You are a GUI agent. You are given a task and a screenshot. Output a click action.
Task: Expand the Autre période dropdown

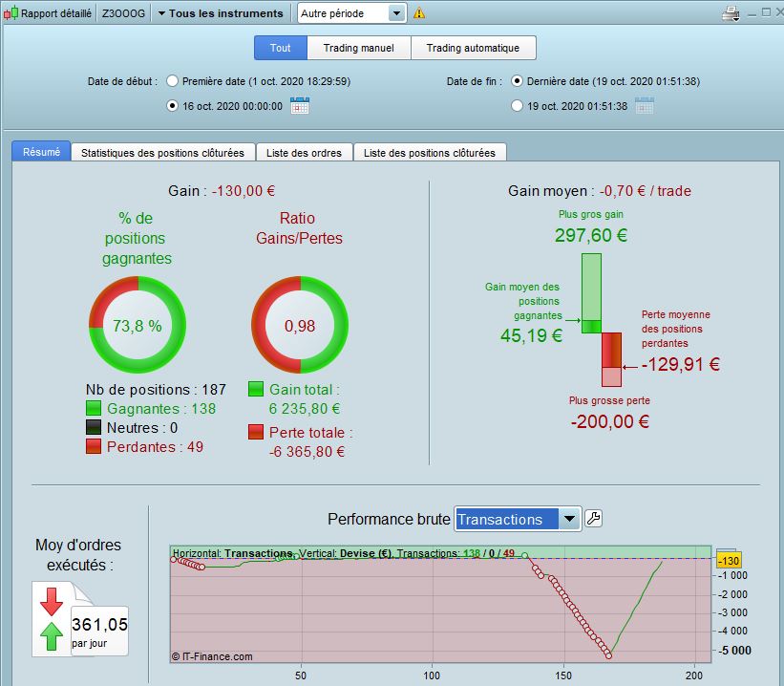[x=396, y=13]
